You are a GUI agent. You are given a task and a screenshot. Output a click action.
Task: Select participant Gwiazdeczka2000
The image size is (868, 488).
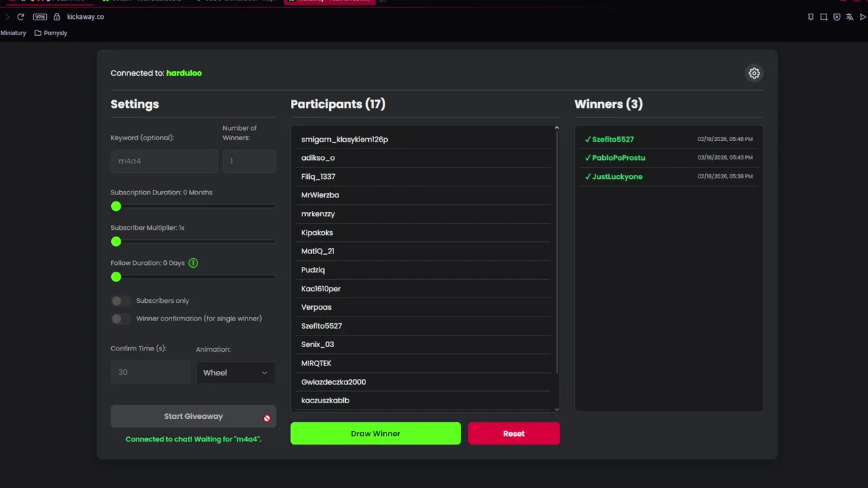425,382
